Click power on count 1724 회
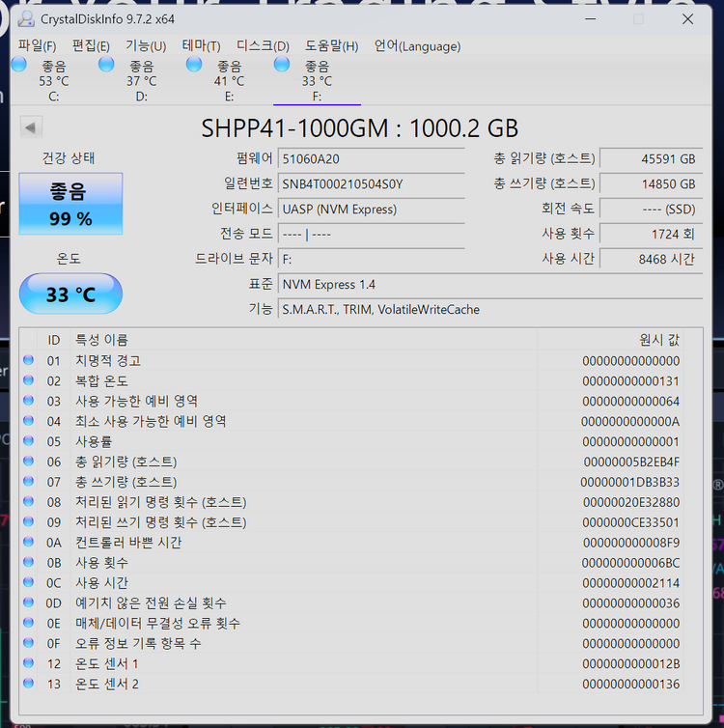This screenshot has width=724, height=728. (x=652, y=234)
